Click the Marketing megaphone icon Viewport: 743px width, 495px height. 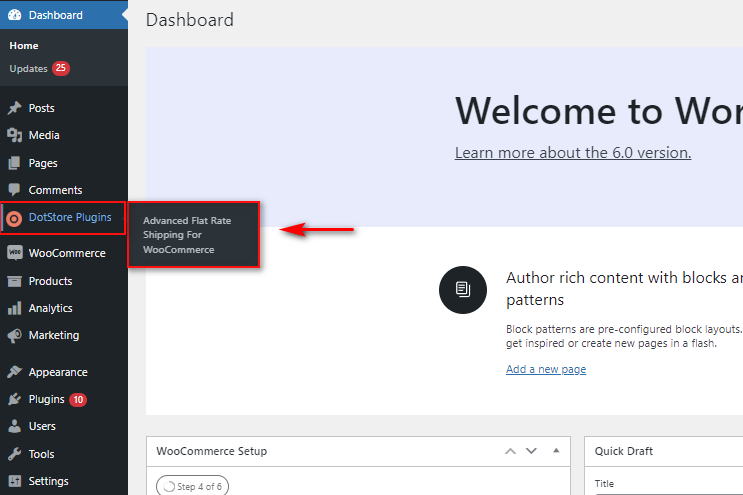(x=15, y=335)
